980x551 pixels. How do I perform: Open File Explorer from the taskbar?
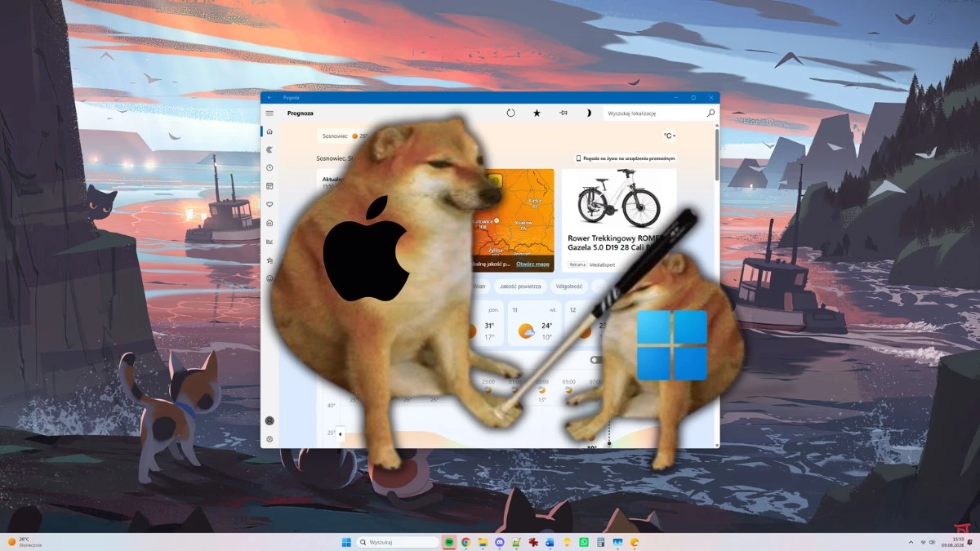[x=483, y=542]
